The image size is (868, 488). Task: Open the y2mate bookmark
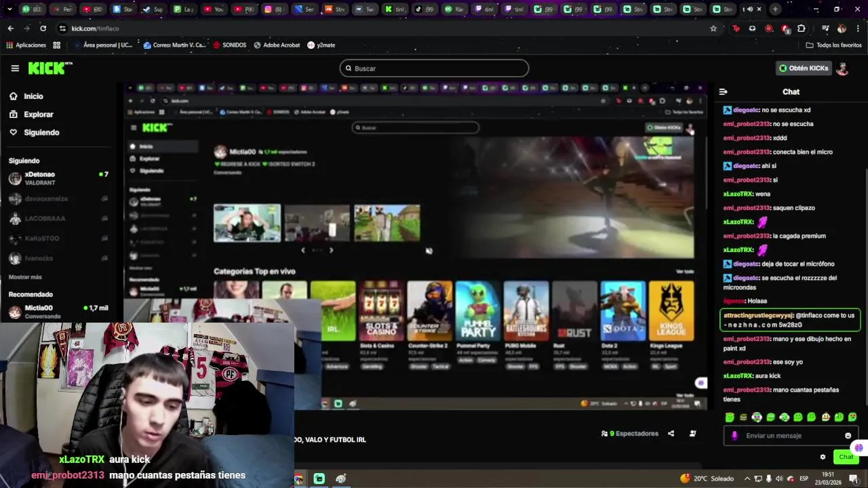(321, 45)
